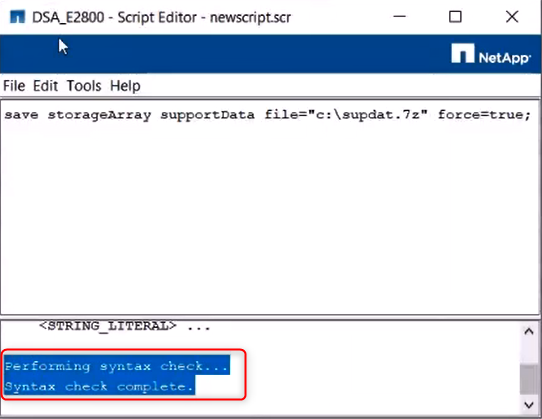Click the app icon in the title bar
Viewport: 542px width, 419px height.
(x=17, y=17)
